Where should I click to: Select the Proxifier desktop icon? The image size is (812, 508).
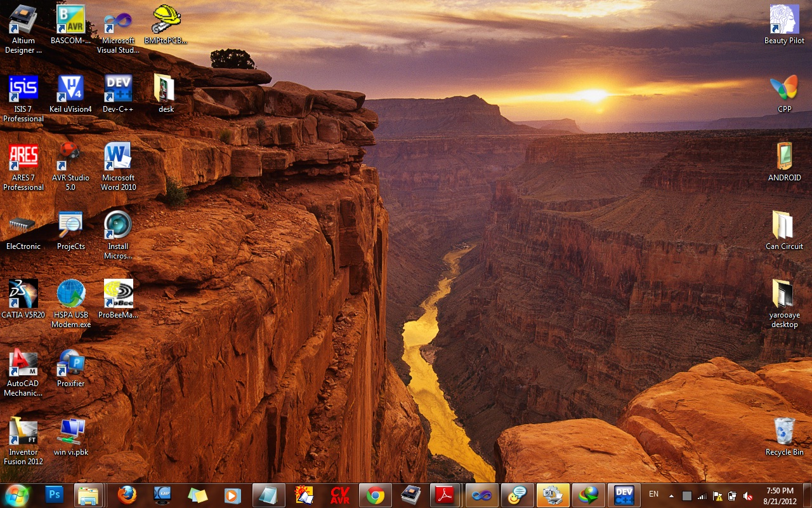pos(70,368)
